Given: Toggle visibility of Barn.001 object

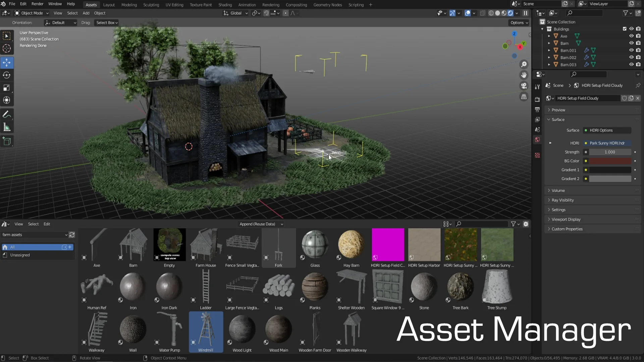Looking at the screenshot, I should click(631, 50).
